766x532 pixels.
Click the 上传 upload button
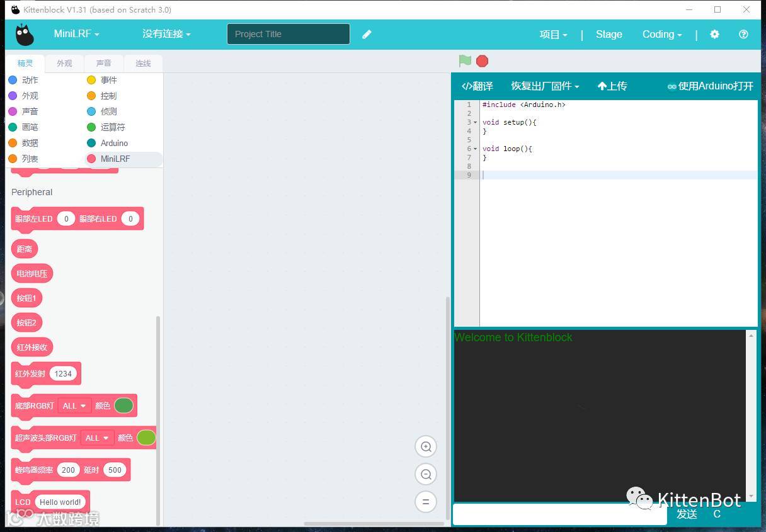tap(612, 86)
